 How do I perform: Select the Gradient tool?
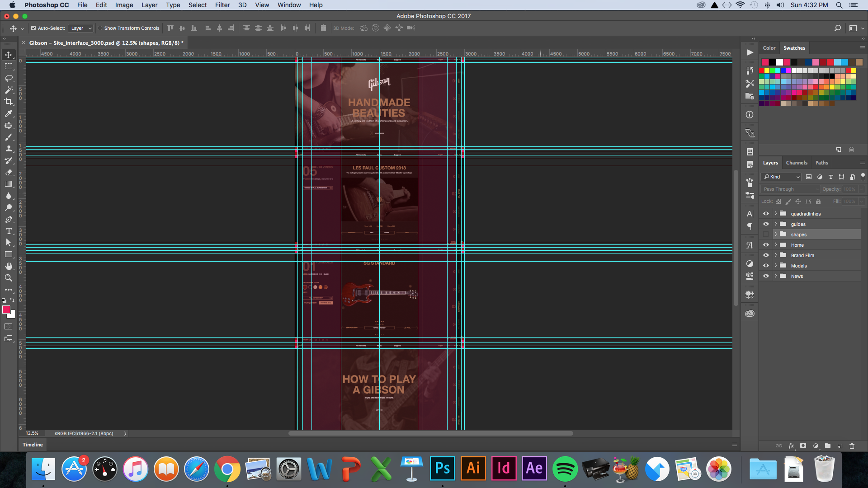coord(9,184)
